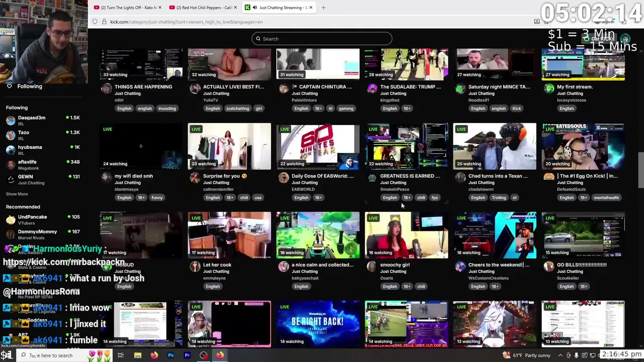Switch to Red Hot Chili Peppers tab
644x362 pixels.
pyautogui.click(x=203, y=8)
